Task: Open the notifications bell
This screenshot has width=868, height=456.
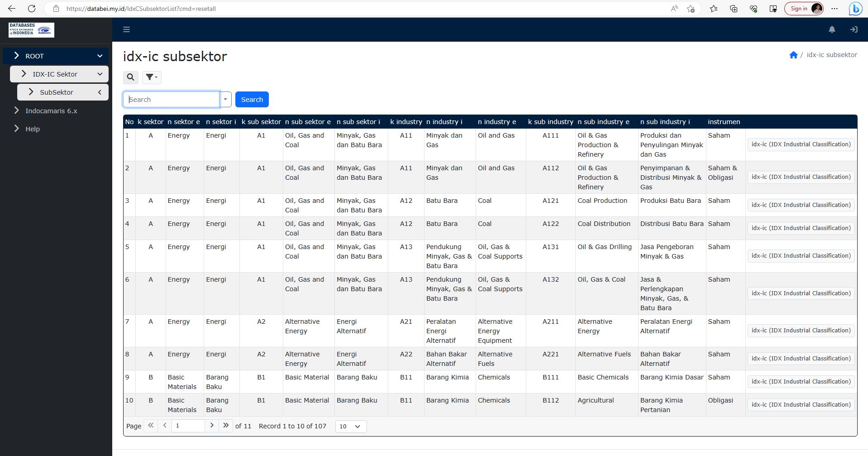Action: coord(832,29)
